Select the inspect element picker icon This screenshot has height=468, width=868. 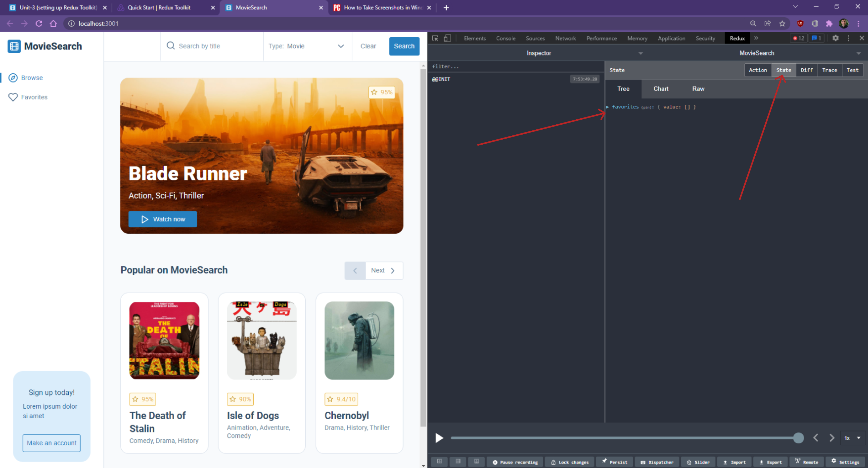(x=435, y=38)
